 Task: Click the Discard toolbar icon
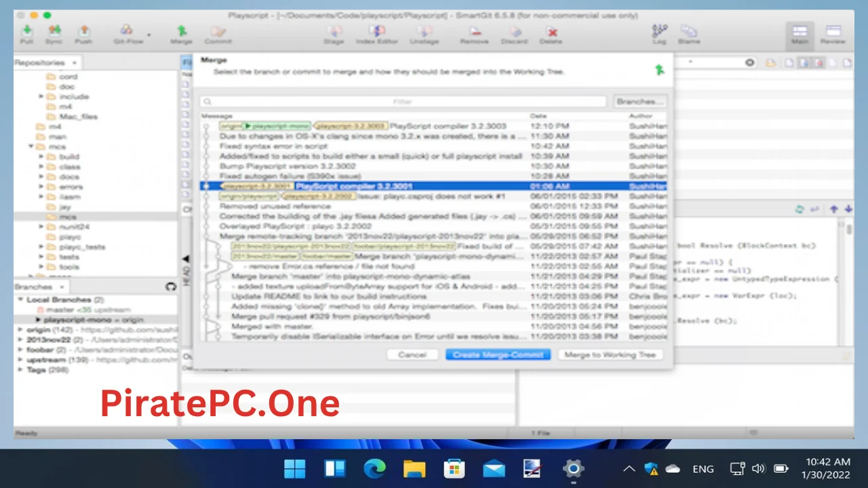[x=515, y=34]
